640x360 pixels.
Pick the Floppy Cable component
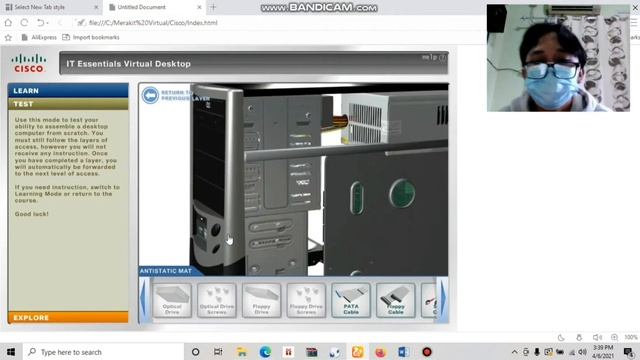point(396,300)
